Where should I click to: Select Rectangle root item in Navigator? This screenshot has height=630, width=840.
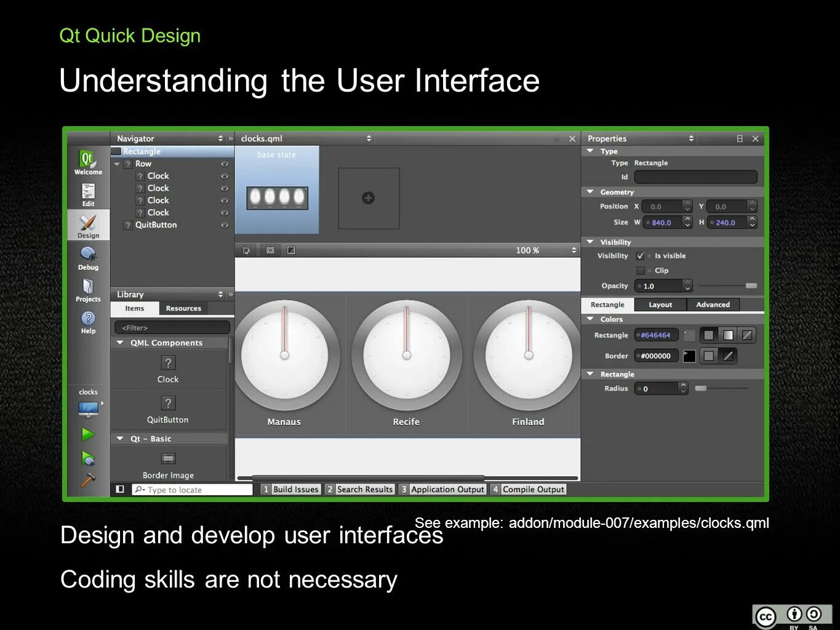coord(172,151)
